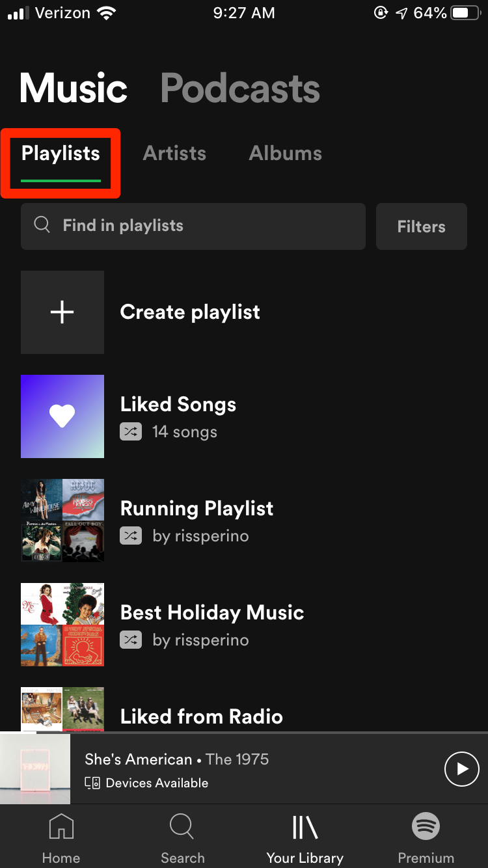Open the Spotify Premium tab icon
488x868 pixels.
[426, 827]
